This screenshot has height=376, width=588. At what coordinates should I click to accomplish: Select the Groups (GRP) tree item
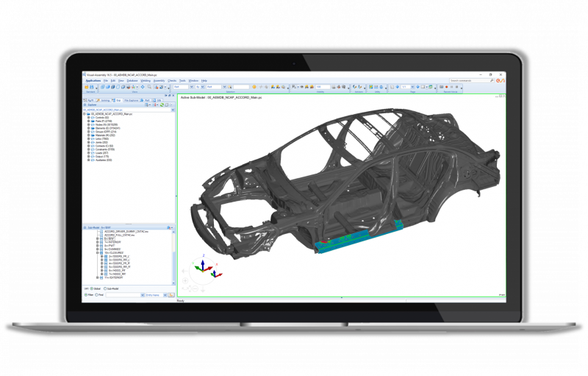[x=106, y=132]
